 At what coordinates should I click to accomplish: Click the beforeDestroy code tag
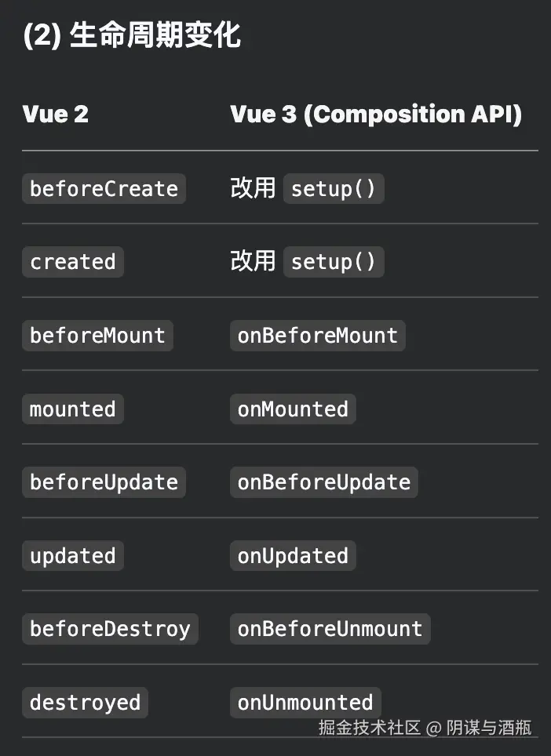(x=110, y=629)
